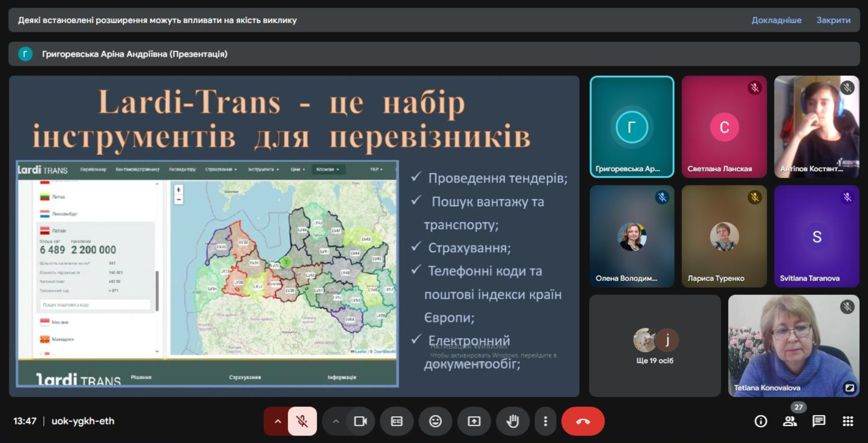The width and height of the screenshot is (868, 443).
Task: Open the activities grid menu
Action: pyautogui.click(x=848, y=421)
